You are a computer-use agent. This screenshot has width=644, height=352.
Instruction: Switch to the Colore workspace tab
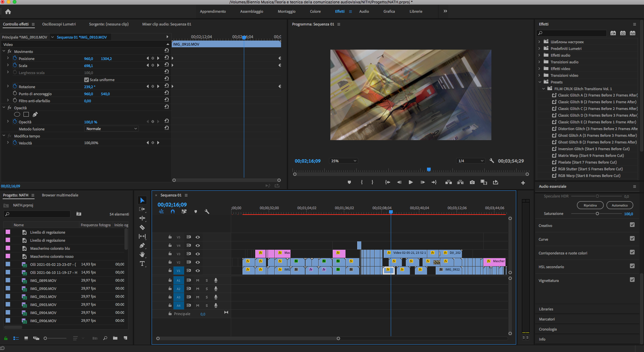pos(315,11)
